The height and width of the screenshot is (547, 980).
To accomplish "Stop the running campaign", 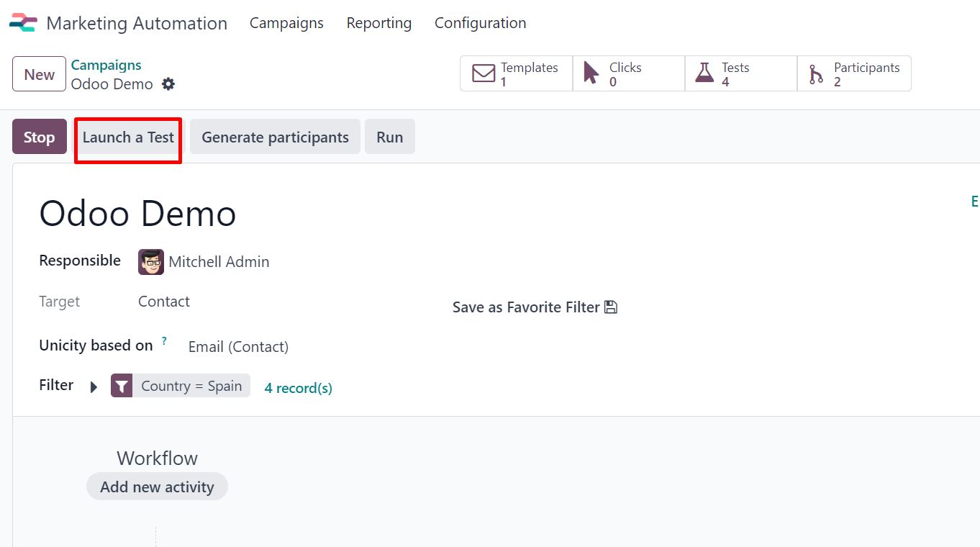I will [x=40, y=137].
